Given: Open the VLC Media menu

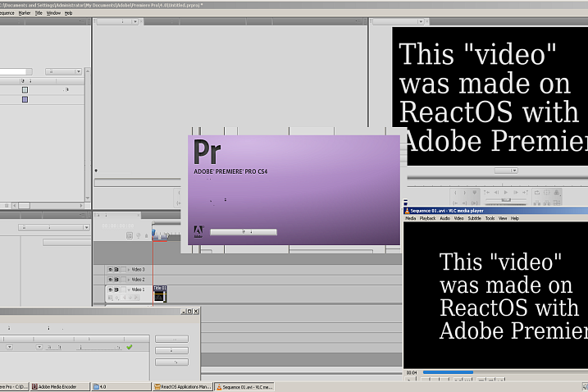Looking at the screenshot, I should coord(410,218).
